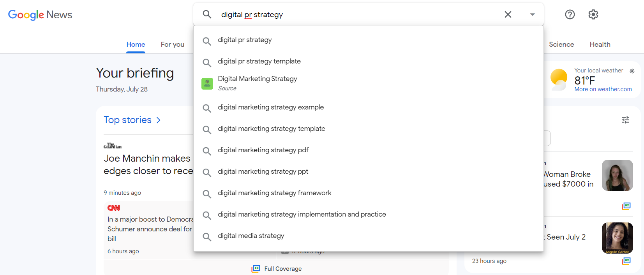Viewport: 644px width, 275px height.
Task: Select the suggestion digital pr strategy template
Action: pos(259,61)
